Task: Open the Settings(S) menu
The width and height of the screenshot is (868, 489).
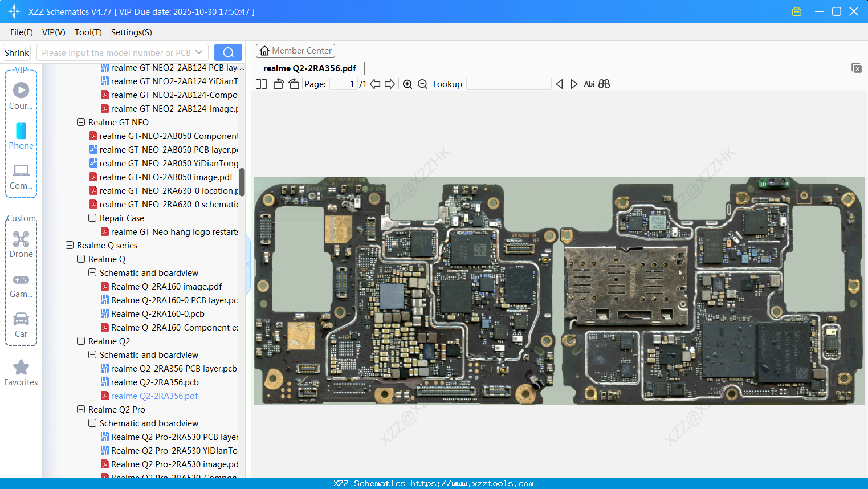Action: (x=131, y=32)
